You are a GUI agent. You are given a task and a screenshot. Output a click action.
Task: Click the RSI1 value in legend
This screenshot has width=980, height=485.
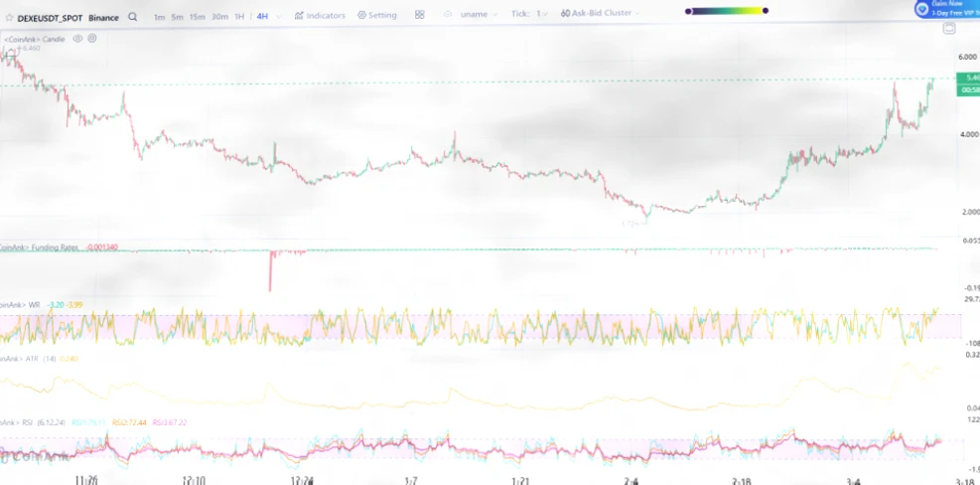pos(88,422)
